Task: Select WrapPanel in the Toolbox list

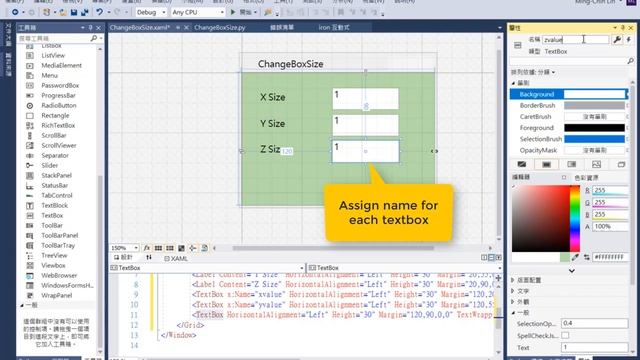Action: click(x=56, y=295)
